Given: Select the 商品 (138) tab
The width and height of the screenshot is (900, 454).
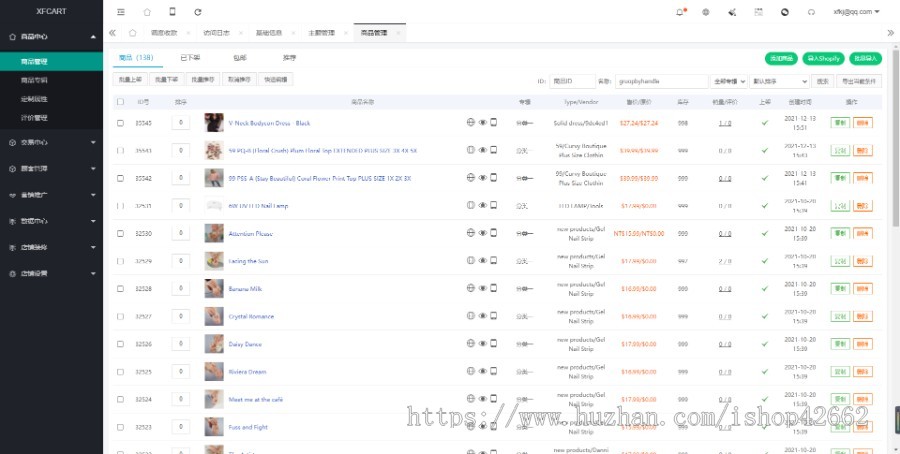Looking at the screenshot, I should pyautogui.click(x=136, y=57).
